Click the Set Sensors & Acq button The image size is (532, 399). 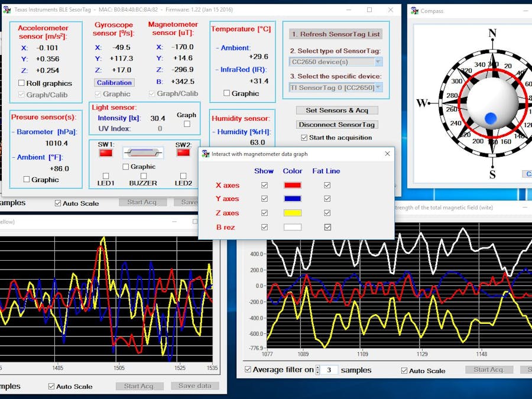click(x=337, y=111)
